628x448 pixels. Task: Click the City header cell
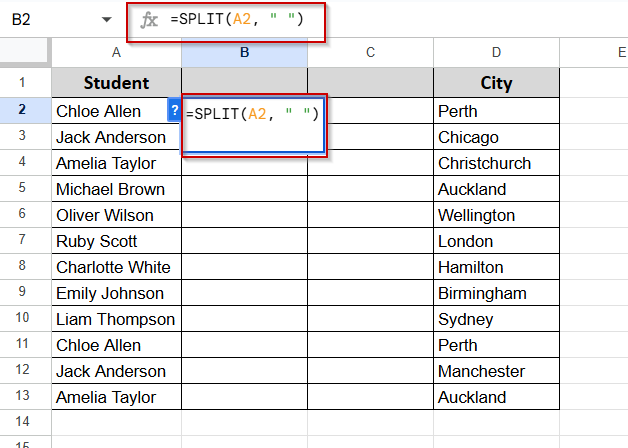(x=496, y=83)
